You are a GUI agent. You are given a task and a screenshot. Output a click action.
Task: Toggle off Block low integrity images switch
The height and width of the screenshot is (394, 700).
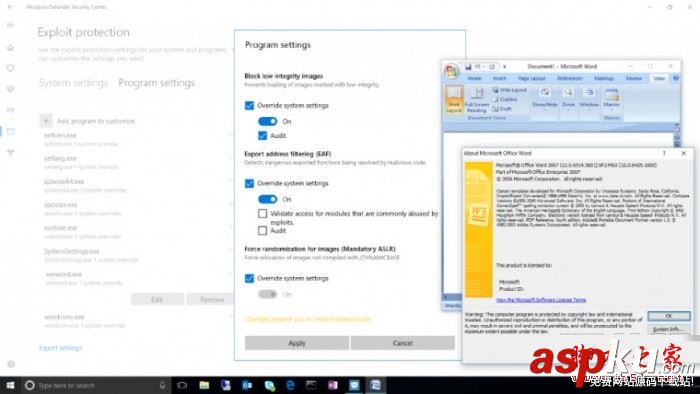267,121
